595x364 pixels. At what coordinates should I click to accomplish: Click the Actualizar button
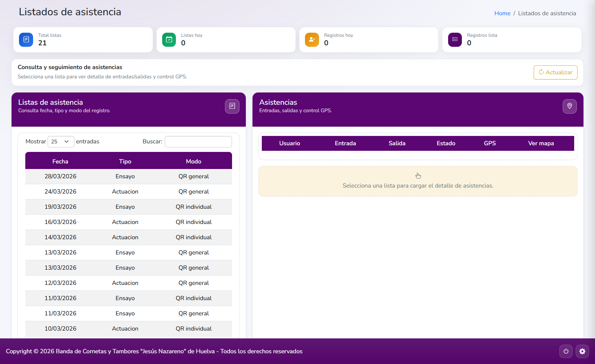tap(555, 72)
